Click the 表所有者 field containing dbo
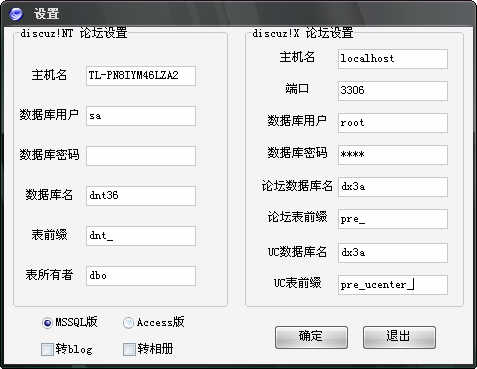This screenshot has height=369, width=477. (x=141, y=276)
